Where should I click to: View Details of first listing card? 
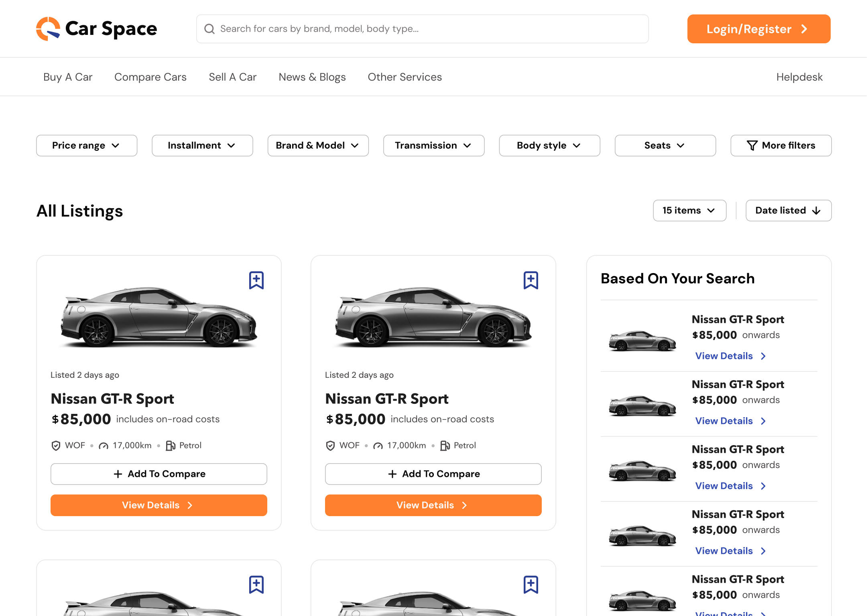[159, 505]
